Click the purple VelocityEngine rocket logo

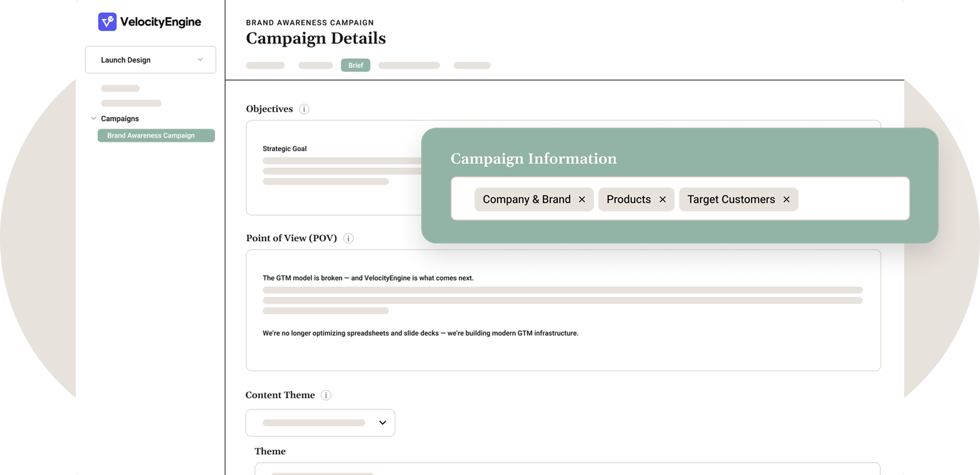pyautogui.click(x=108, y=22)
